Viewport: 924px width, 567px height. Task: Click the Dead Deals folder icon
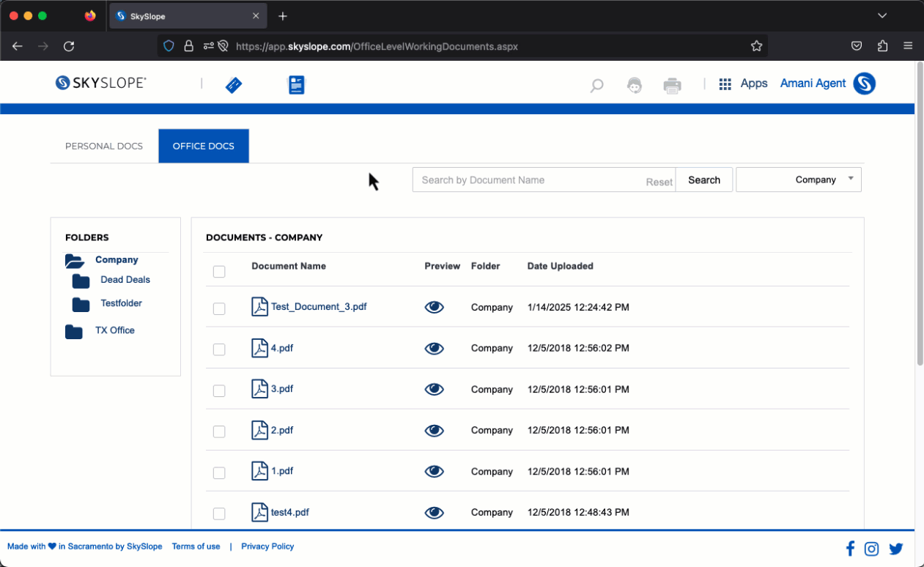[81, 281]
